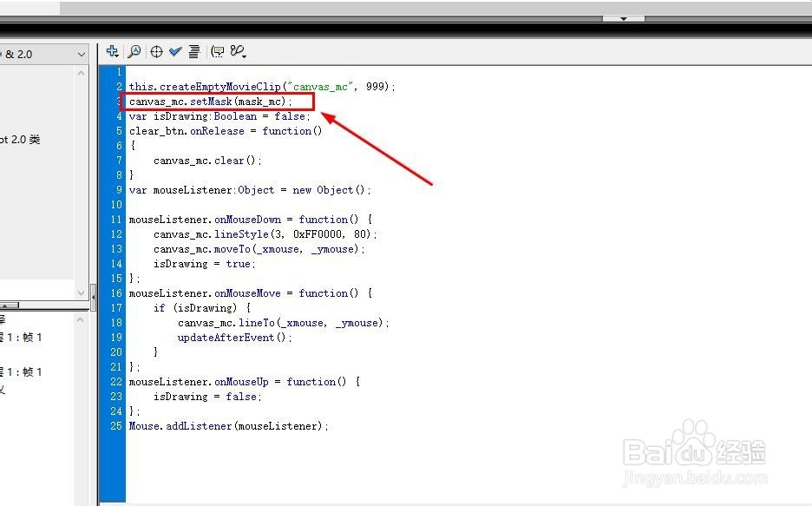Click the mouseListener.onMouseDown line
812x506 pixels.
(250, 220)
